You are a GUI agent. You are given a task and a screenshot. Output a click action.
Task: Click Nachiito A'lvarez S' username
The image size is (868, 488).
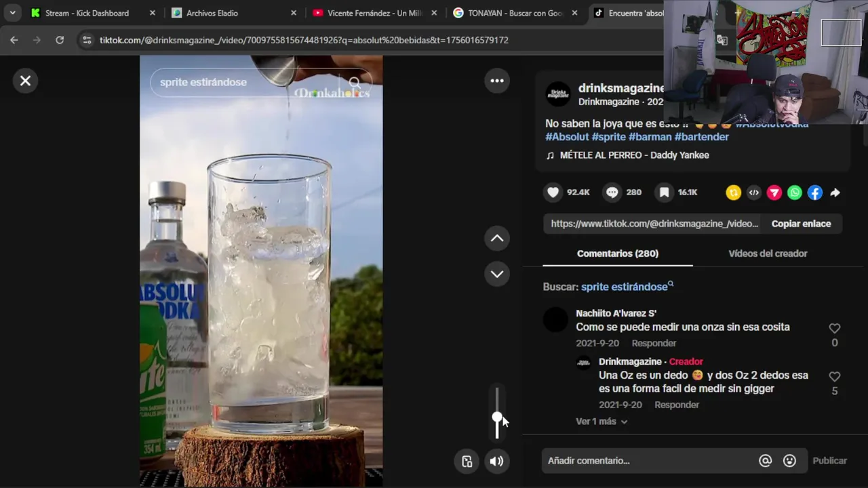point(616,313)
